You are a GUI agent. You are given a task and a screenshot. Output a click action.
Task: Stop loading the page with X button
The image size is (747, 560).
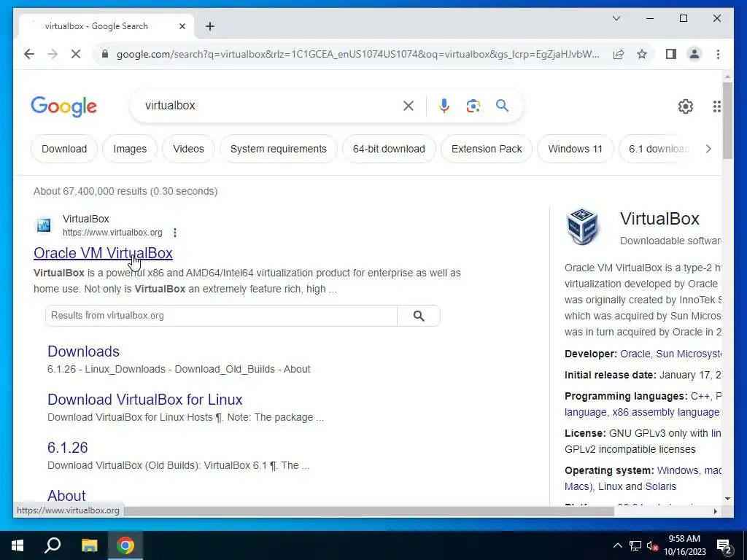click(x=76, y=54)
